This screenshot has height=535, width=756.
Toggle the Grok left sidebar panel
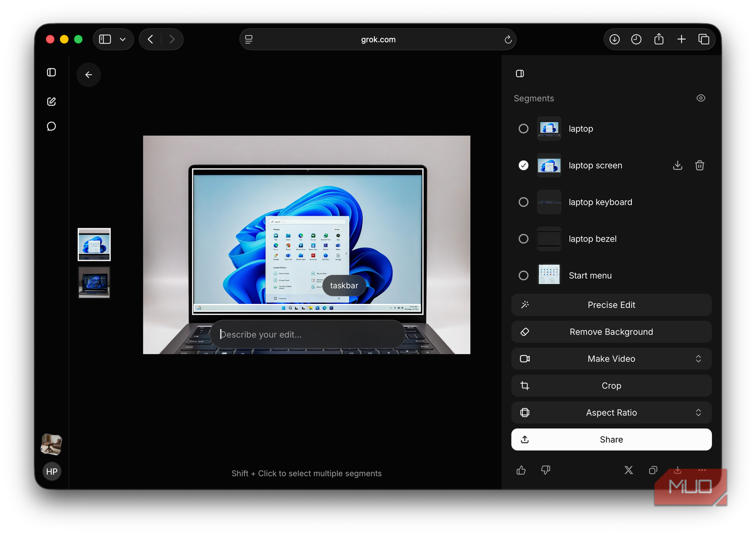pos(51,72)
